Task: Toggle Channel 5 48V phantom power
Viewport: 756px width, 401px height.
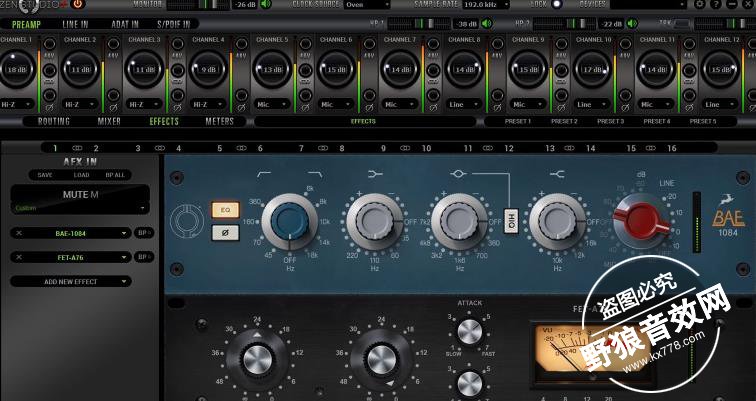Action: [305, 44]
